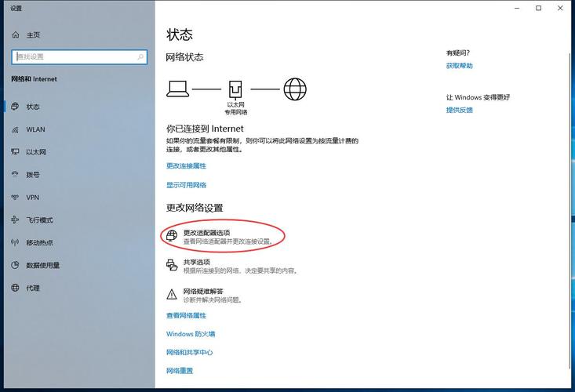Open 共享选项
This screenshot has width=575, height=392.
point(232,266)
